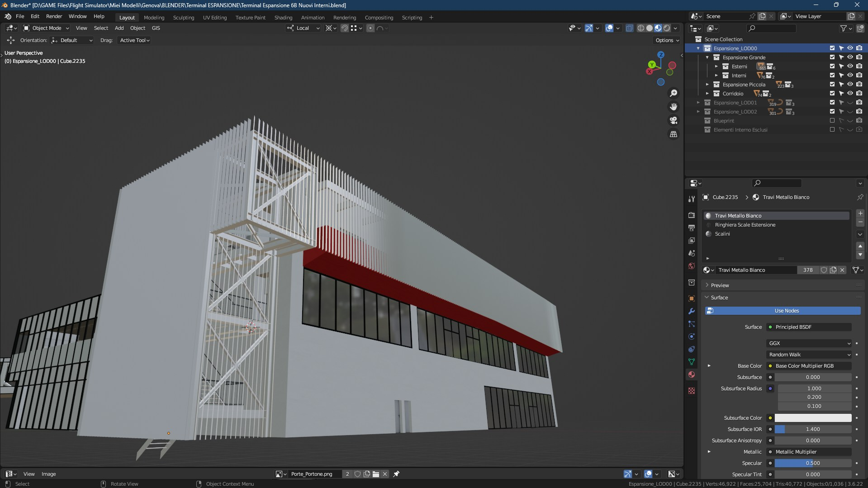868x488 pixels.
Task: Pin the properties editor context
Action: click(x=860, y=197)
